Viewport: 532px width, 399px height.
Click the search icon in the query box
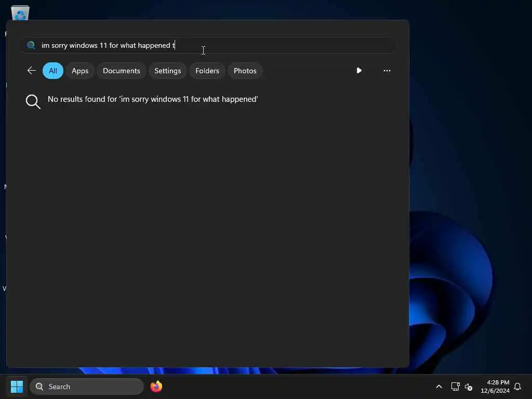click(x=31, y=45)
